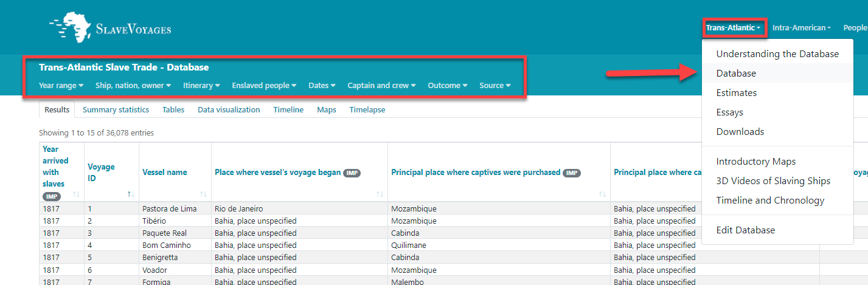
Task: Click the Pastora de Lima table row
Action: coord(169,208)
